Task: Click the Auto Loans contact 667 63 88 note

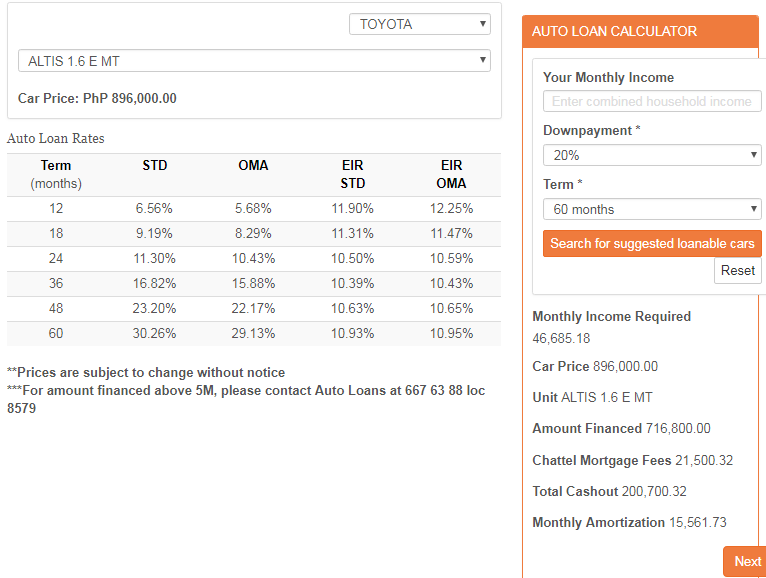Action: tap(246, 399)
